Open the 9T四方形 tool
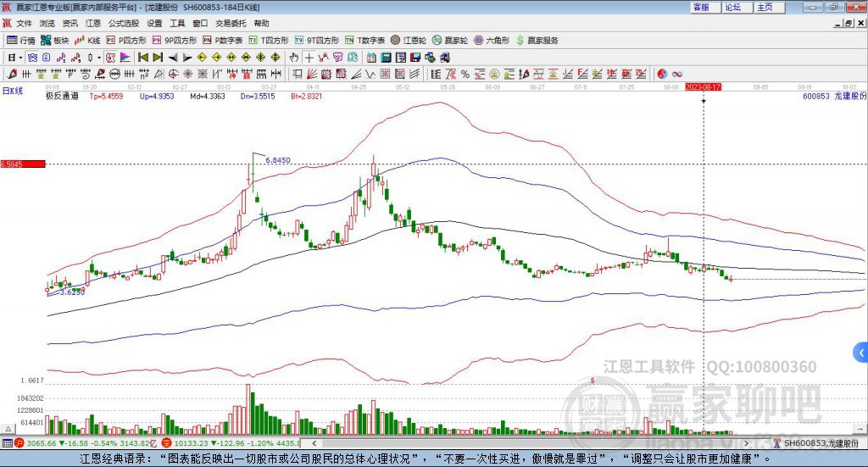 click(317, 41)
